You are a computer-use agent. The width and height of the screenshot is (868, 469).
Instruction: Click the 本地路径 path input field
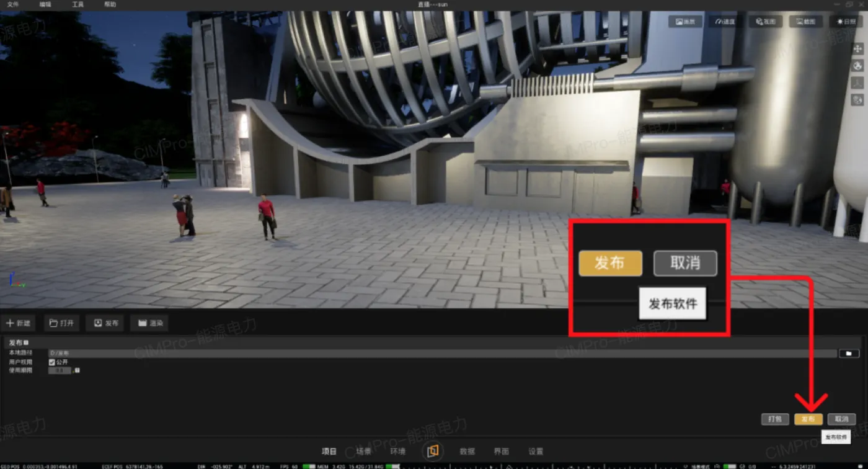click(442, 353)
